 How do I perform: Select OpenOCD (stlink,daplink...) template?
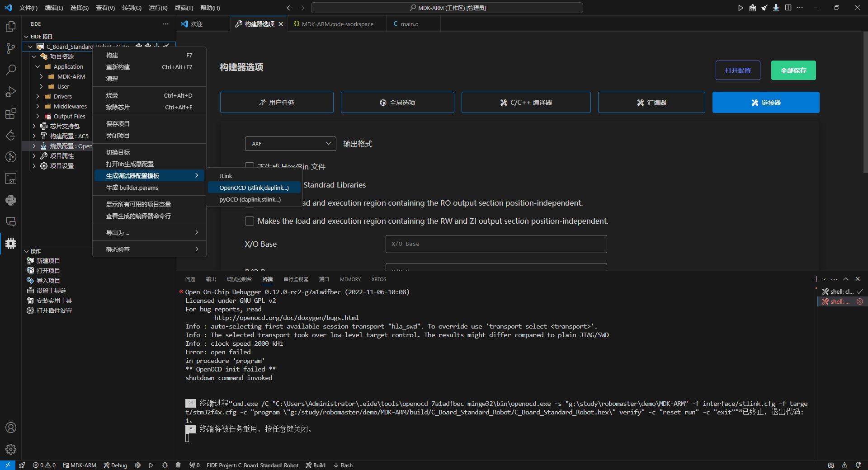pos(254,188)
